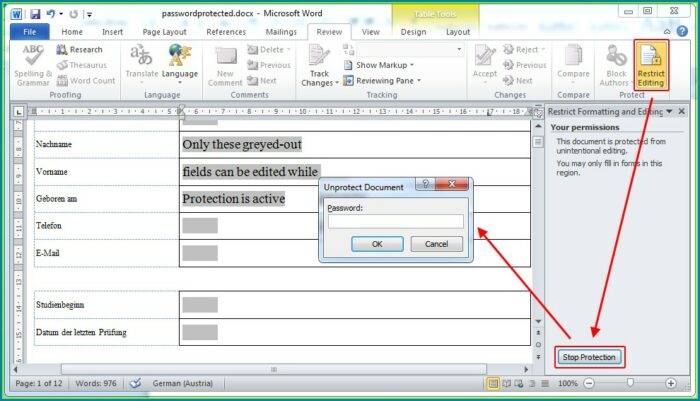The width and height of the screenshot is (700, 401).
Task: Expand Track Changes dropdown arrow
Action: pyautogui.click(x=337, y=84)
